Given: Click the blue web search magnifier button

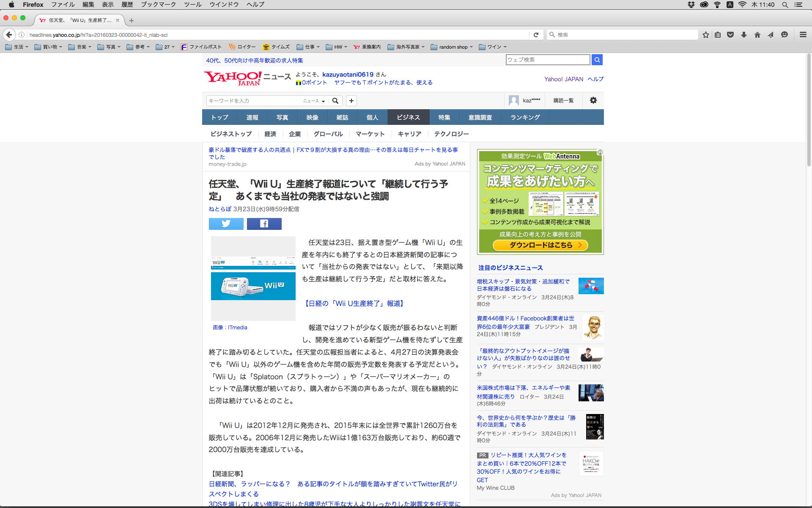Looking at the screenshot, I should [597, 60].
